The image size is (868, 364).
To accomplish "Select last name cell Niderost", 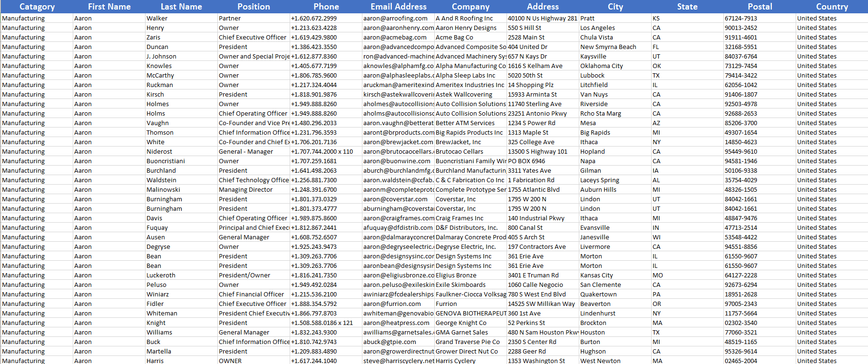I will (181, 151).
